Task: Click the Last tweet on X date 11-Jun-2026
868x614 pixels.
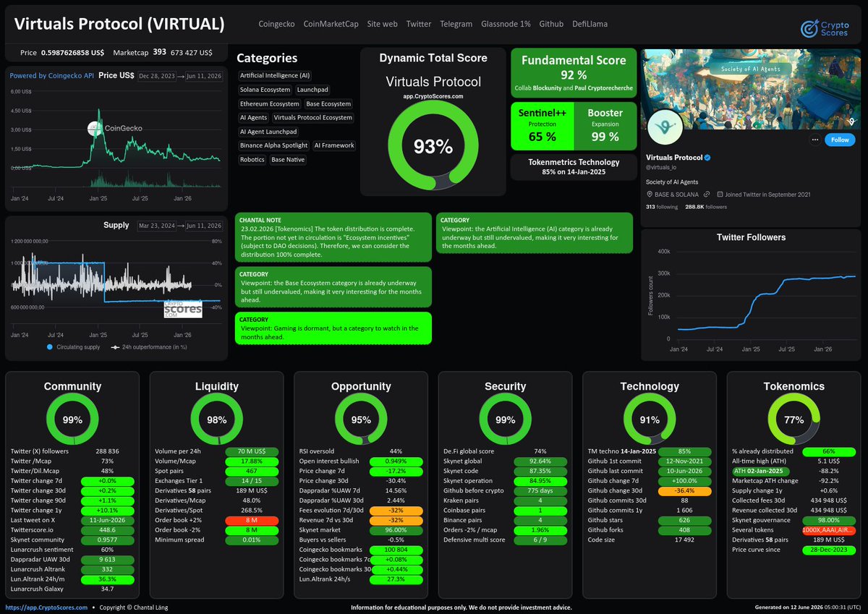Action: [x=107, y=519]
